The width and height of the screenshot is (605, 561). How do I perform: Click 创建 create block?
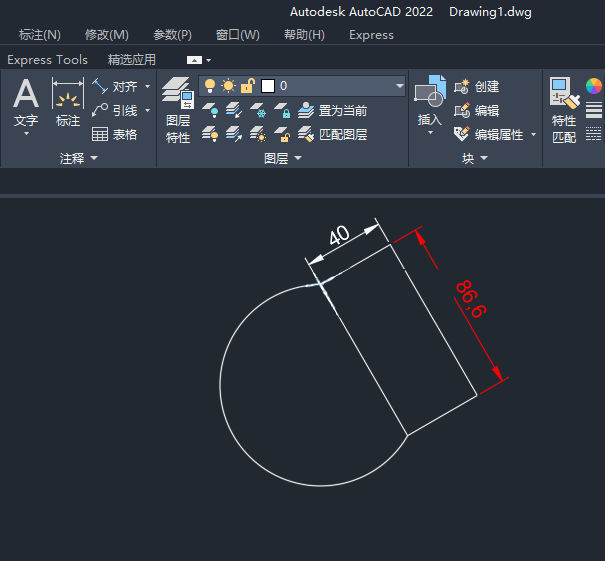pos(477,86)
